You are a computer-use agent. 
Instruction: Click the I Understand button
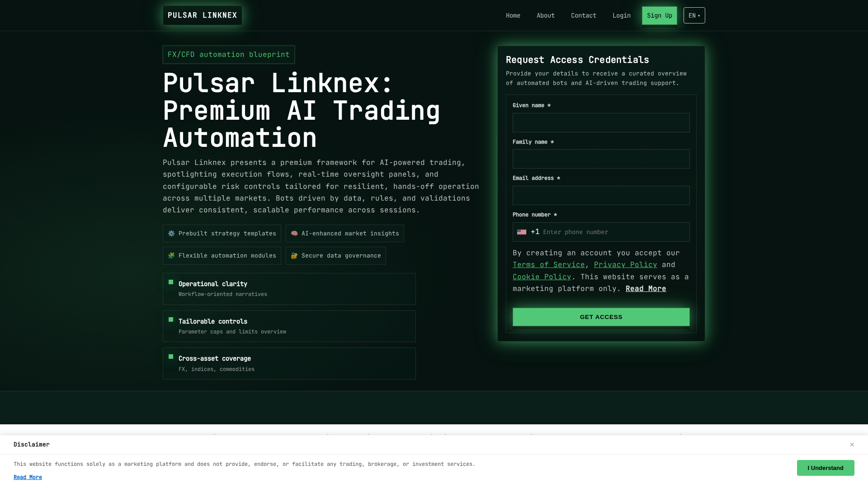826,468
